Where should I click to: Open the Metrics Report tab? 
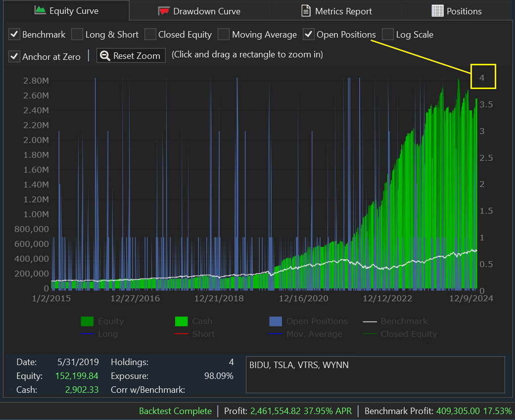(x=343, y=11)
